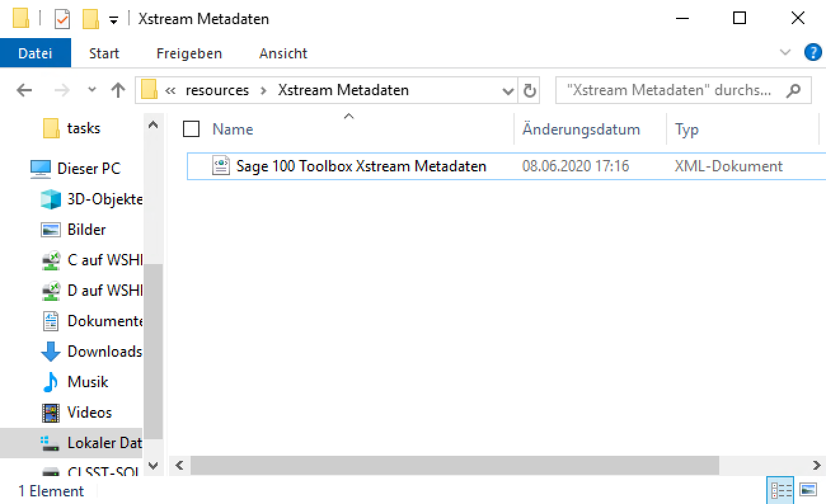Screen dimensions: 826x504
Task: Click the Back arrow navigation button
Action: coord(24,91)
